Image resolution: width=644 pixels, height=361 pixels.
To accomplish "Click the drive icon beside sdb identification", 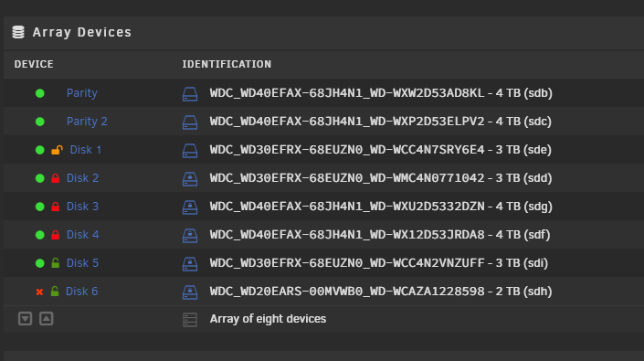I will pyautogui.click(x=190, y=94).
